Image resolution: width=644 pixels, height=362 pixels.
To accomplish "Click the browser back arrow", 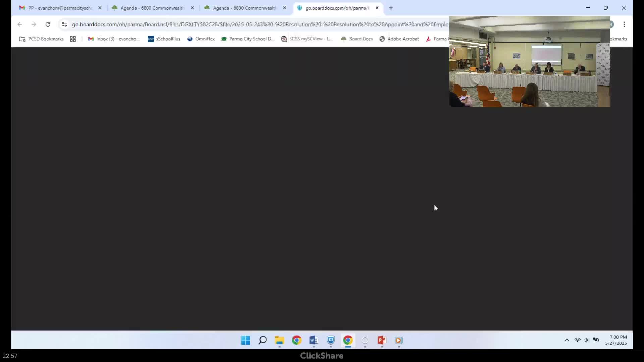I will pyautogui.click(x=20, y=24).
